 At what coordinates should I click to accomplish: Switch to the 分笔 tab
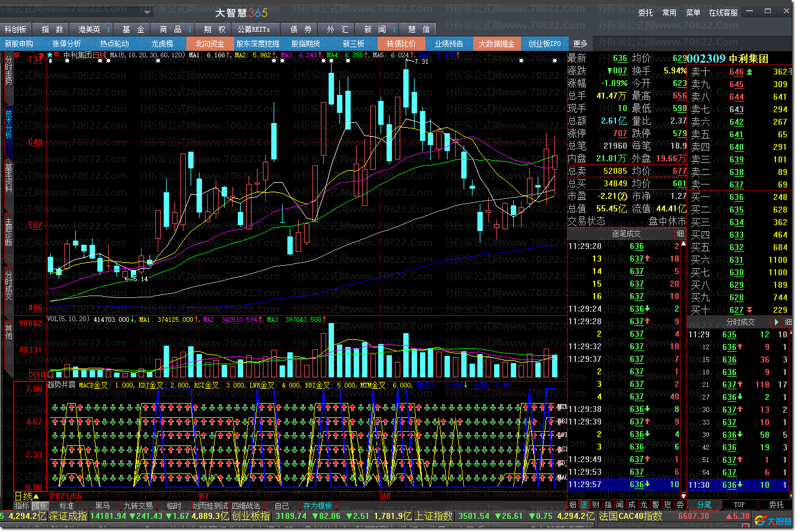[x=704, y=505]
